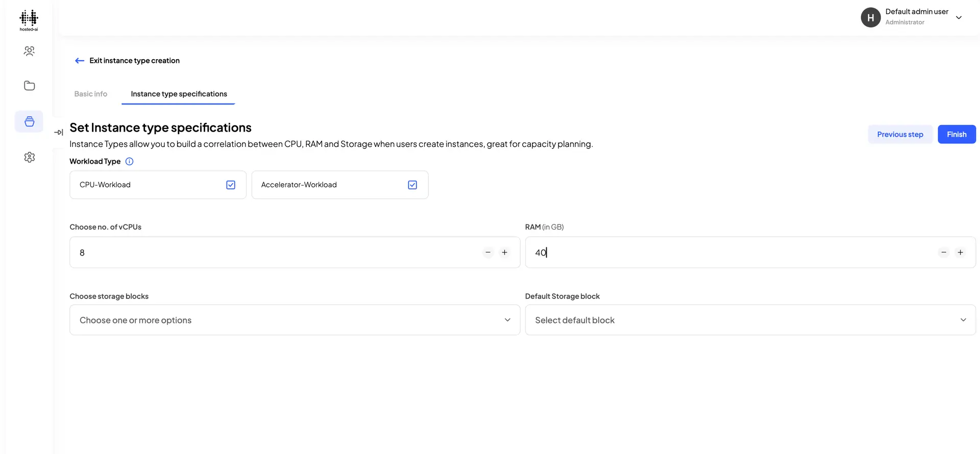Viewport: 980px width, 454px height.
Task: Open the Default Storage block dropdown
Action: 750,320
